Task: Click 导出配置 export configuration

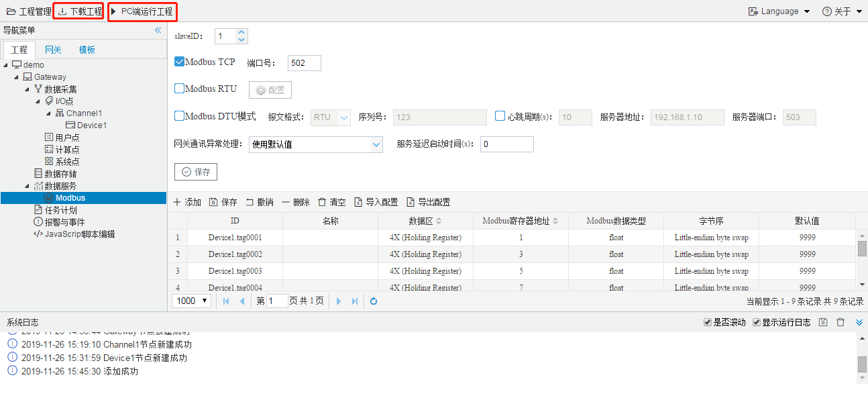Action: 428,202
